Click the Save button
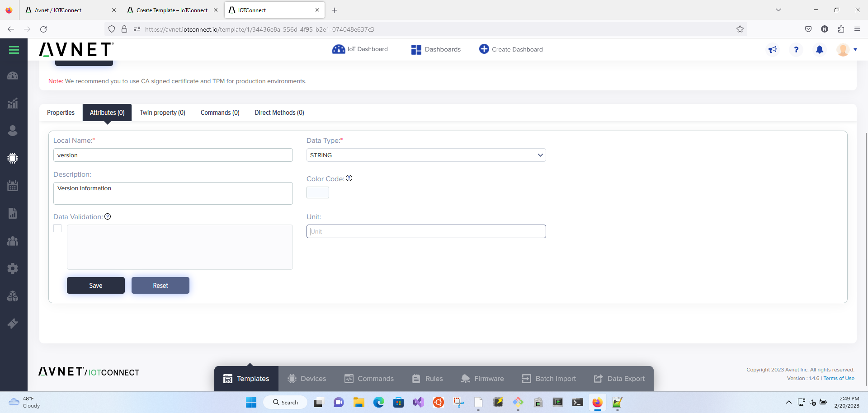868x413 pixels. click(96, 286)
